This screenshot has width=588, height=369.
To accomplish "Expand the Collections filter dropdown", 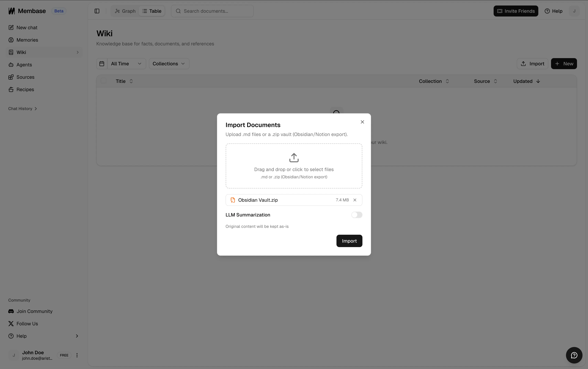I will pyautogui.click(x=169, y=64).
